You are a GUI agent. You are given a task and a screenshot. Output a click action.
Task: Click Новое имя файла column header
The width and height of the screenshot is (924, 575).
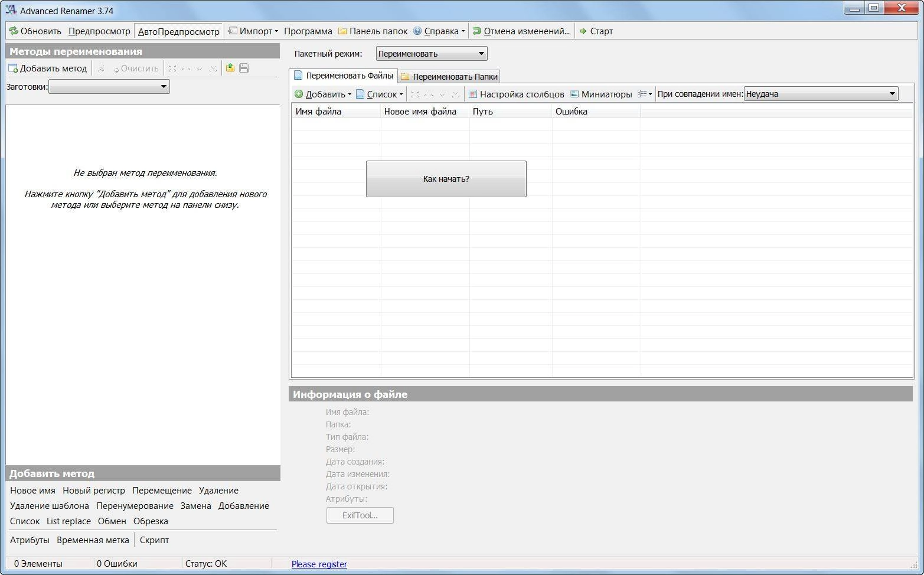pyautogui.click(x=425, y=111)
